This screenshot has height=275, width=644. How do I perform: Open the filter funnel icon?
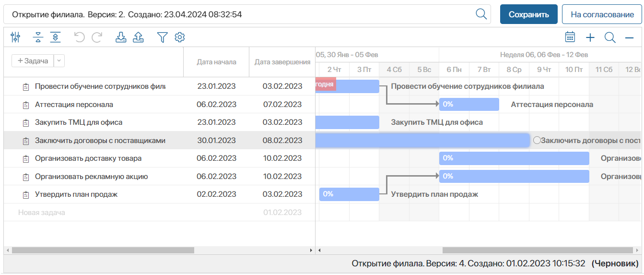click(x=163, y=37)
